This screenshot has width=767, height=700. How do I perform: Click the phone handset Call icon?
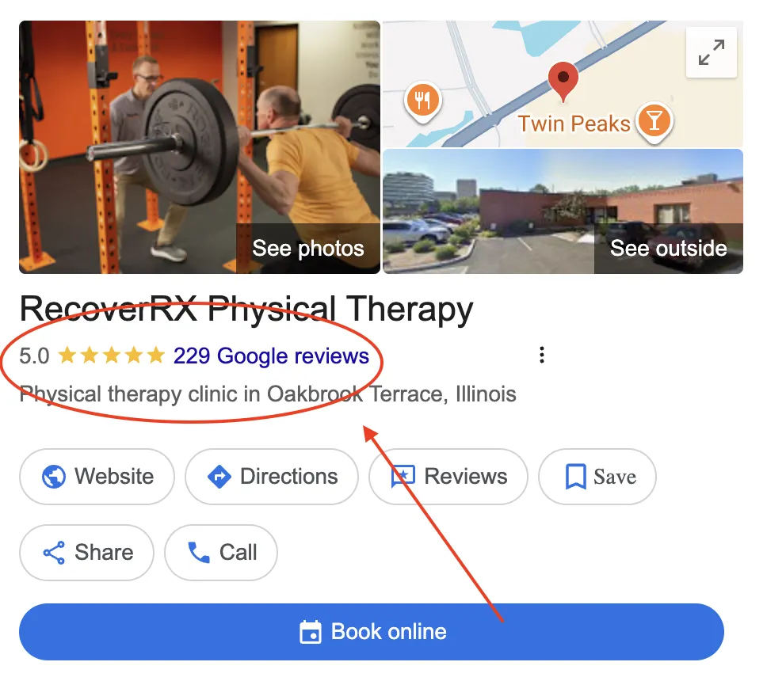click(x=199, y=553)
